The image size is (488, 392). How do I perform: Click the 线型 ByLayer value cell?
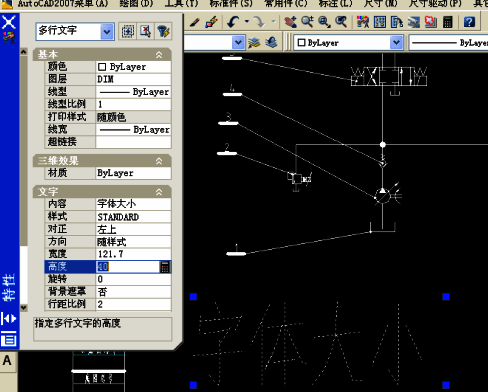(x=133, y=92)
